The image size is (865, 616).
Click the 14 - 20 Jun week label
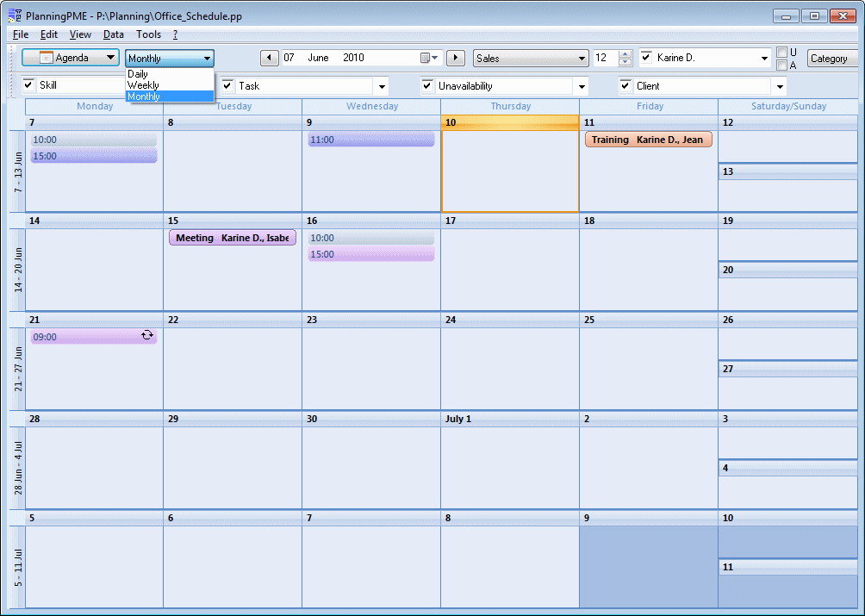17,270
